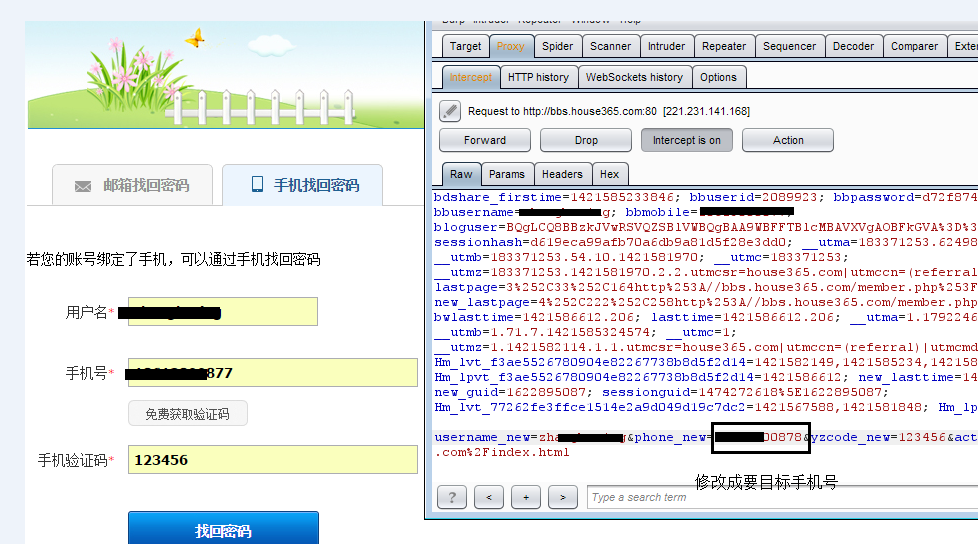The height and width of the screenshot is (544, 978).
Task: Click the bdshare_firstime cookie line
Action: pos(705,197)
